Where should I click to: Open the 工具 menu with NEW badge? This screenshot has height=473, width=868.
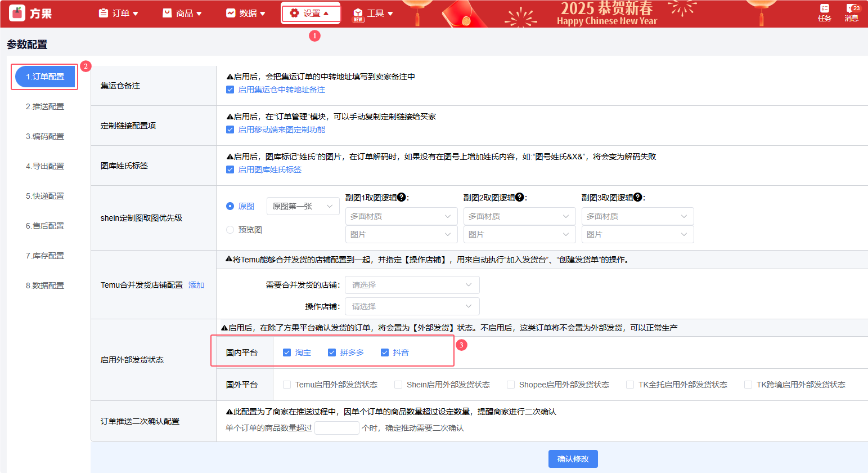[373, 14]
